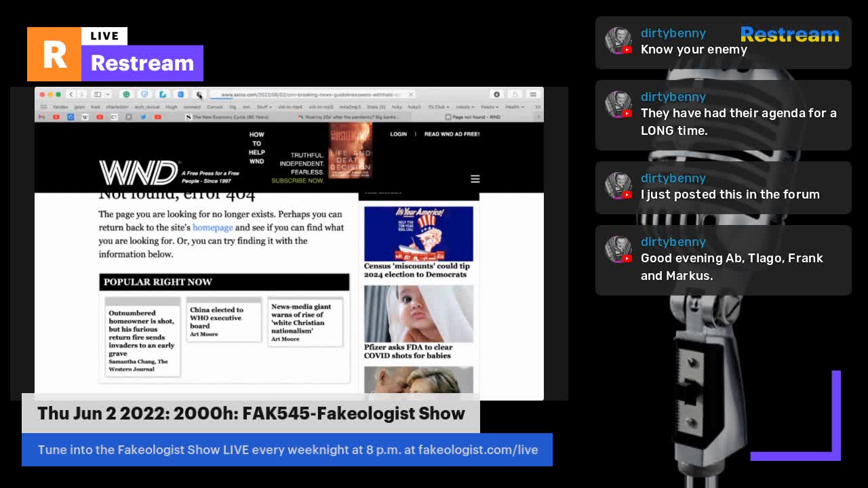
Task: Open Census 'miscounts' article thumbnail
Action: [418, 234]
